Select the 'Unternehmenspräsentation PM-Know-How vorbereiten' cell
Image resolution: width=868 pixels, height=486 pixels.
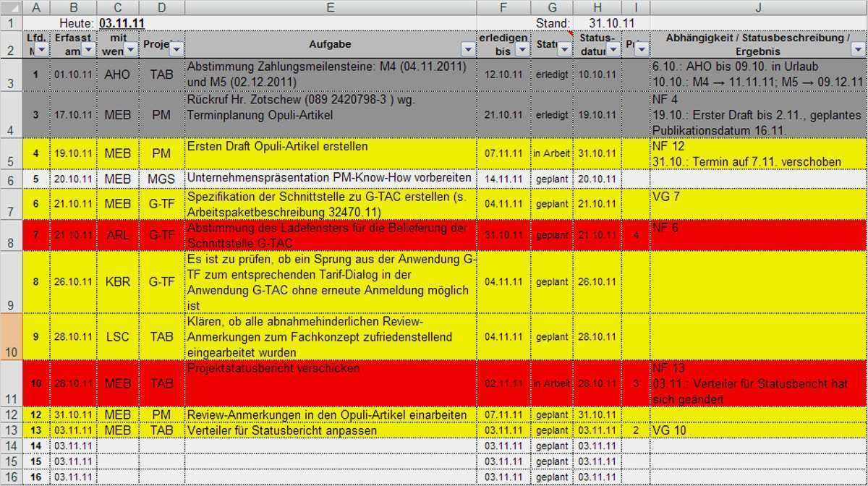click(330, 179)
